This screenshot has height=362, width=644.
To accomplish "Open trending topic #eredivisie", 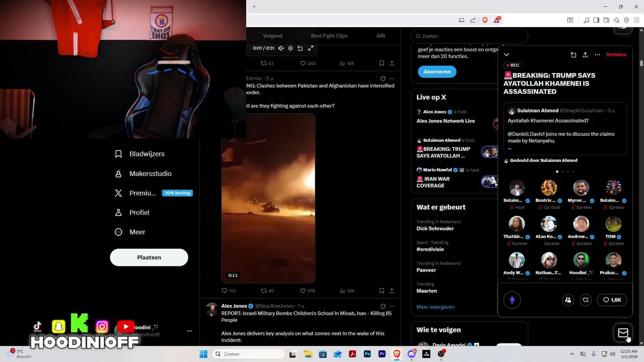I will click(430, 249).
